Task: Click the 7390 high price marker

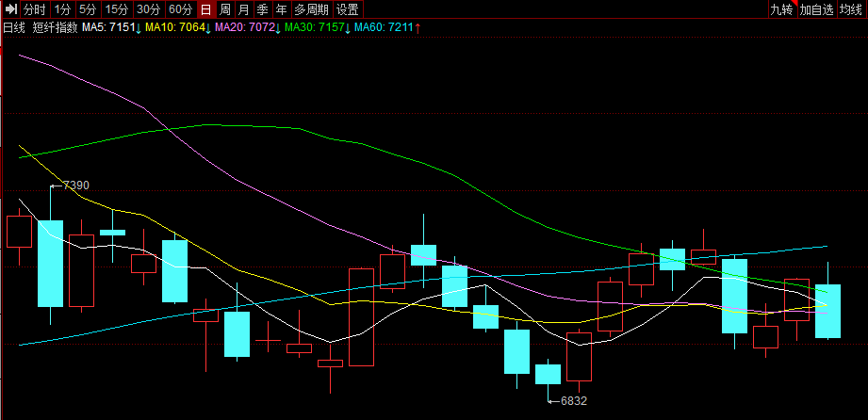Action: click(x=75, y=185)
